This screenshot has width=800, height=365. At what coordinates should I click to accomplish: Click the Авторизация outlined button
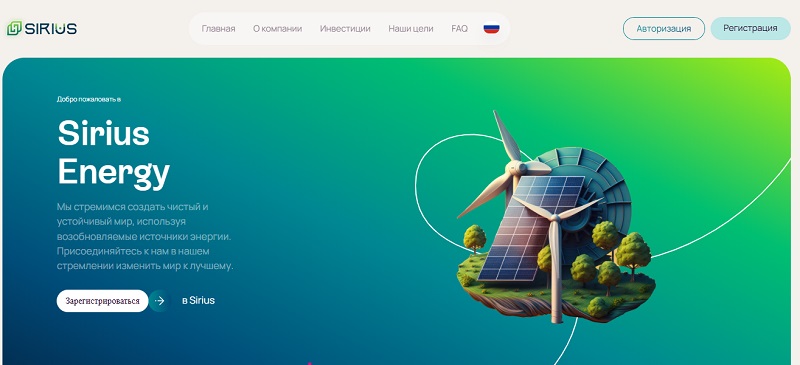pos(663,29)
